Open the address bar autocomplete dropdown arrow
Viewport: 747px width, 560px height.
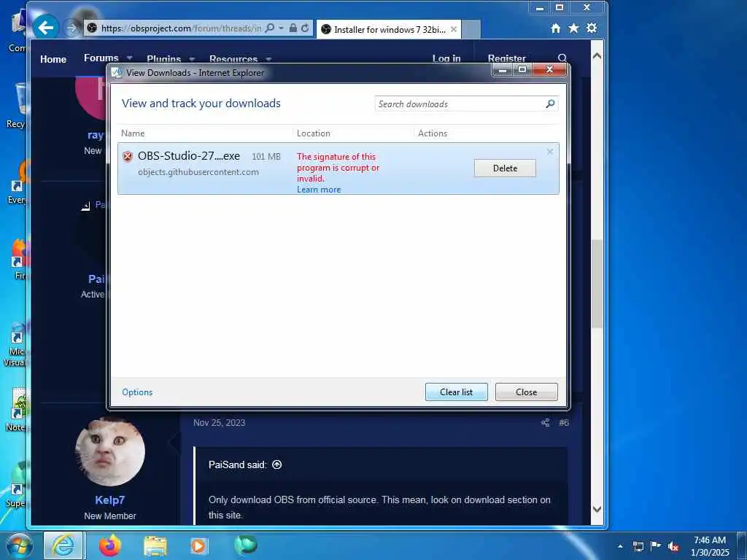click(x=281, y=28)
